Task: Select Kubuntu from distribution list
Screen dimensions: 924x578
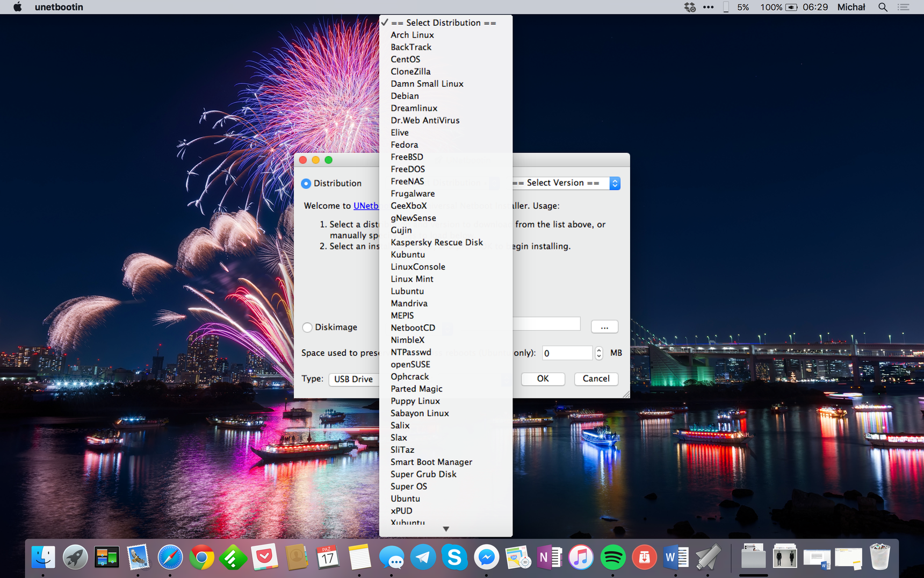Action: 446,254
